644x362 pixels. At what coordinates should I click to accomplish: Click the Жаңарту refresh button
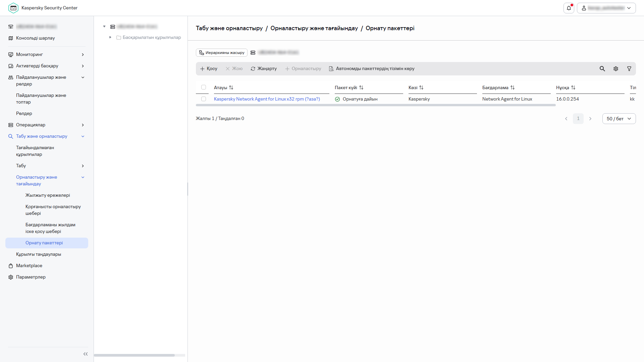[264, 69]
